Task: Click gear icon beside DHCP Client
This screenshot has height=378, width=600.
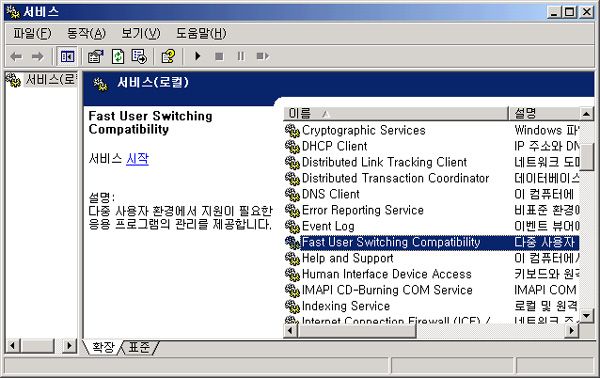Action: click(292, 147)
